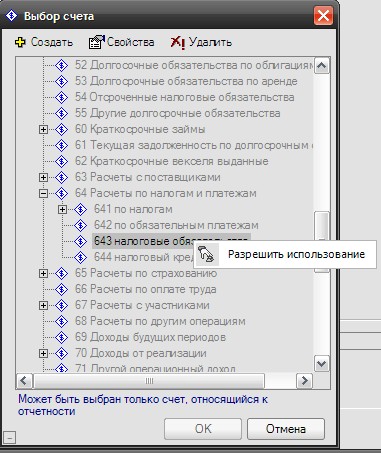381x453 pixels.
Task: Click the account icon for row 68
Action: coord(61,321)
